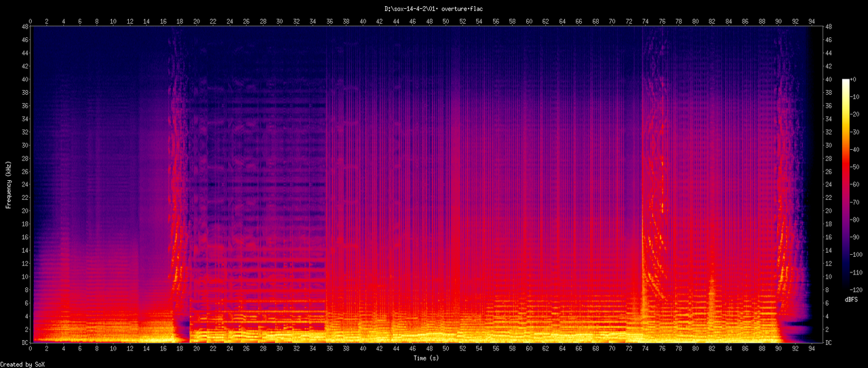The width and height of the screenshot is (868, 368).
Task: Click the '-50' colorbar value
Action: click(x=856, y=167)
